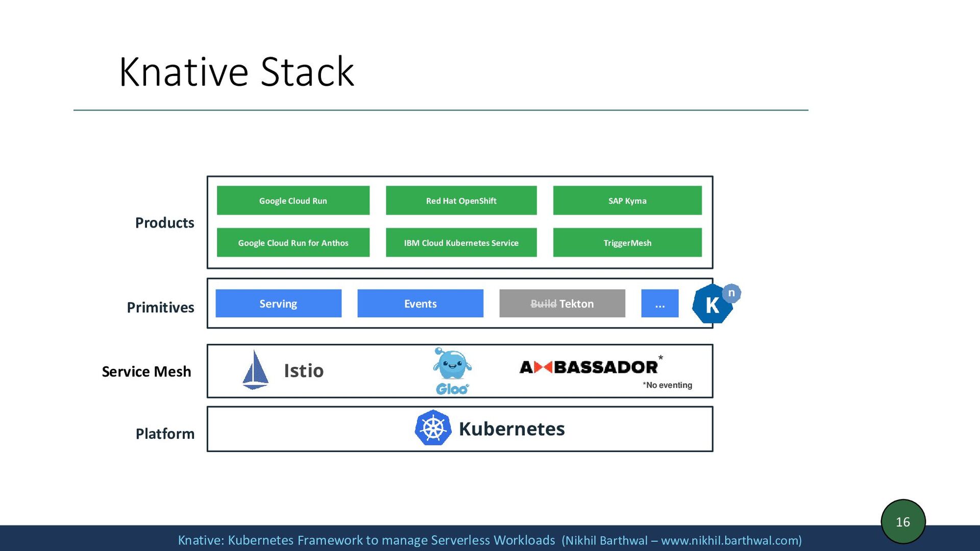Select the Google Cloud Run box

click(x=293, y=201)
